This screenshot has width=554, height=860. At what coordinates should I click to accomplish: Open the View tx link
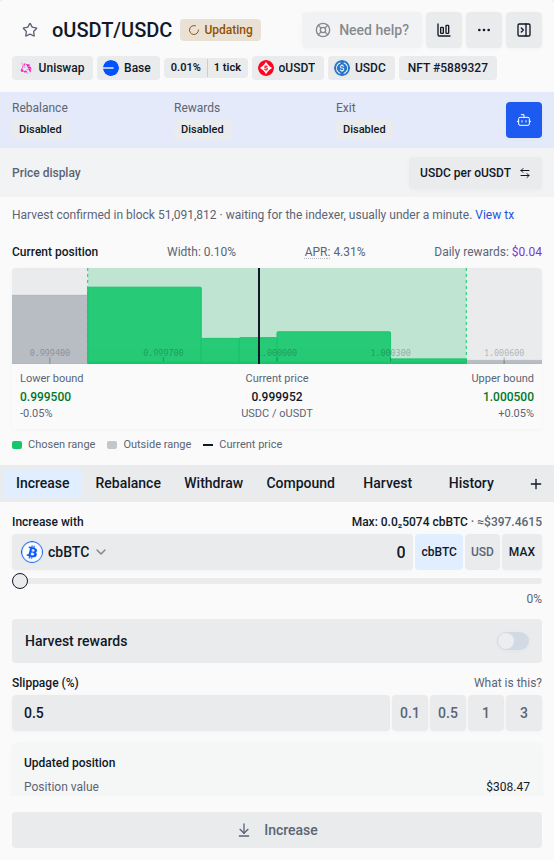click(x=495, y=215)
